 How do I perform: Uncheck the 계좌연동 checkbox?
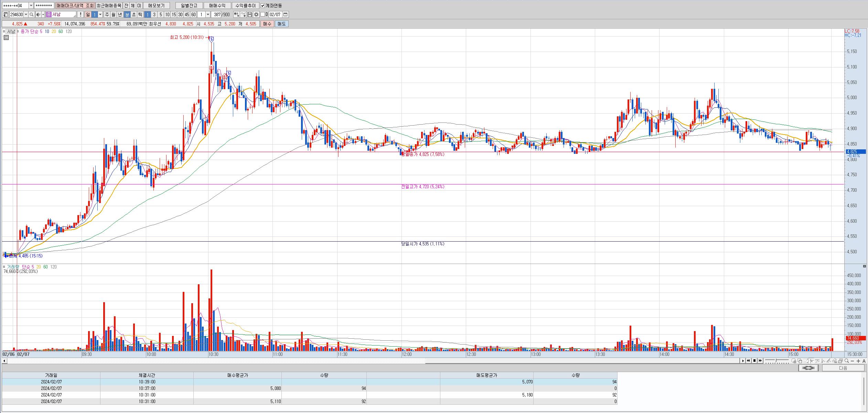coord(263,6)
